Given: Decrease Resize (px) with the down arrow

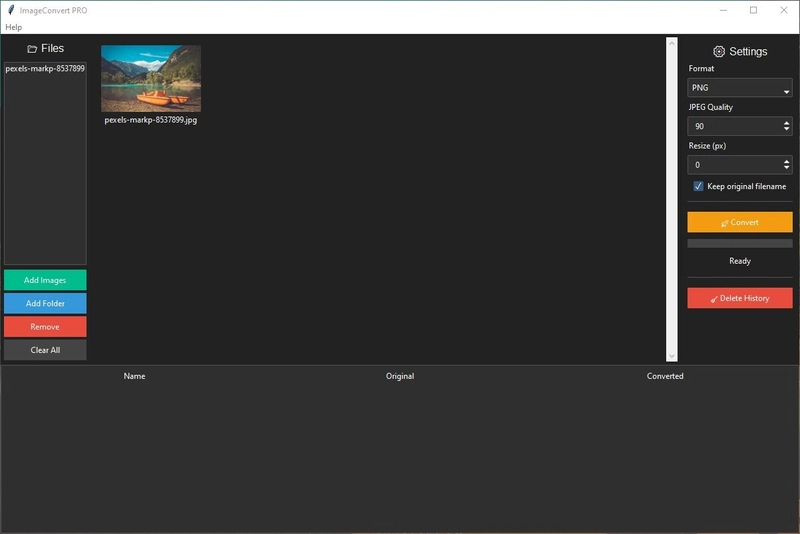Looking at the screenshot, I should 787,168.
